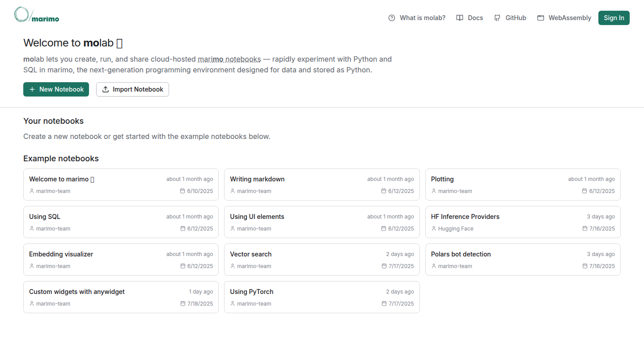Viewport: 644px width, 340px height.
Task: Click '2 days ago' in Vector search card
Action: click(x=400, y=254)
